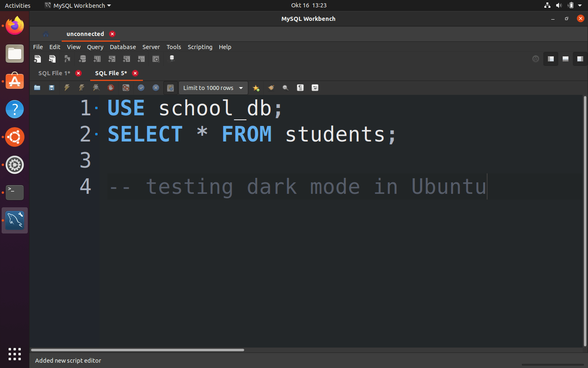Switch to the SQL File 1 tab
Image resolution: width=588 pixels, height=368 pixels.
pyautogui.click(x=53, y=73)
